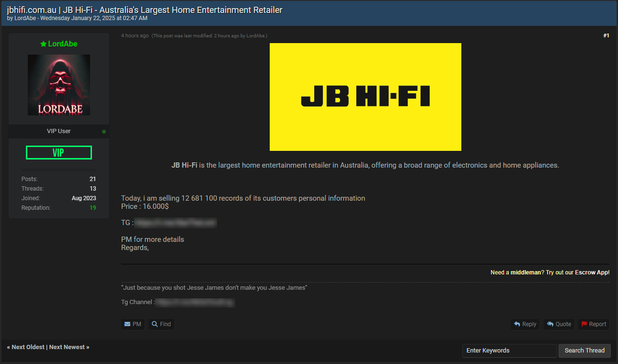
Task: Click the '4 hours ago' timestamp
Action: (x=135, y=35)
